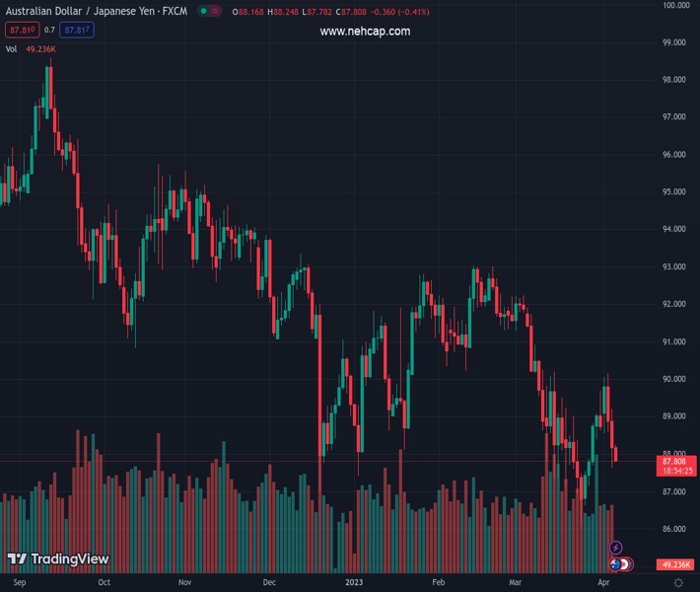Click the Vol value 49.236K in legend
This screenshot has width=700, height=592.
tap(40, 48)
